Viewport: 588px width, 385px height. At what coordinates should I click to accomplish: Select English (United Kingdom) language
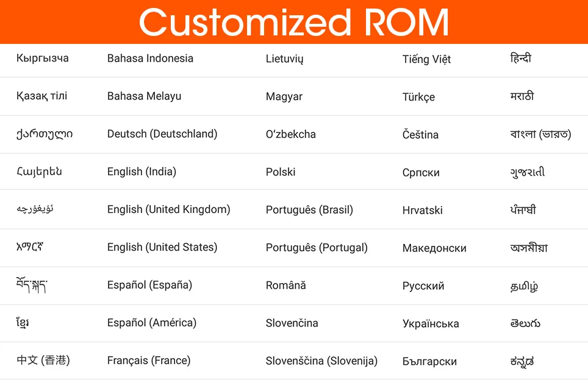pyautogui.click(x=168, y=209)
